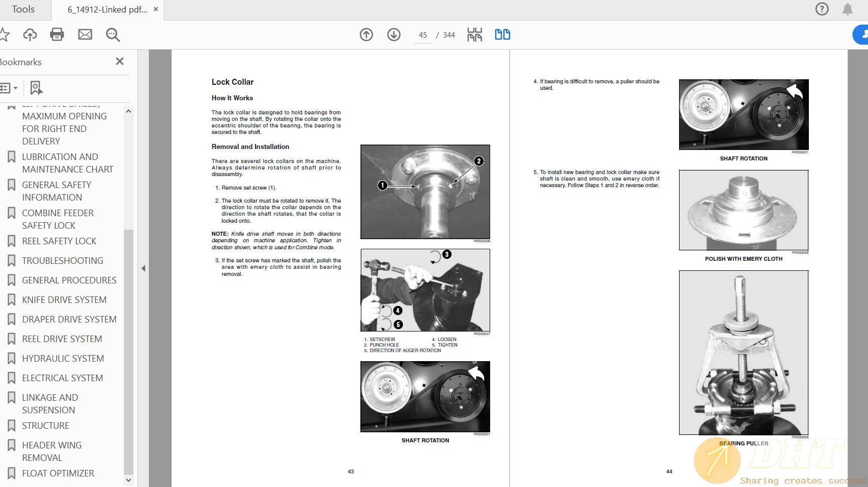Viewport: 868px width, 487px height.
Task: Click the fit page scrolling icon
Action: 475,35
